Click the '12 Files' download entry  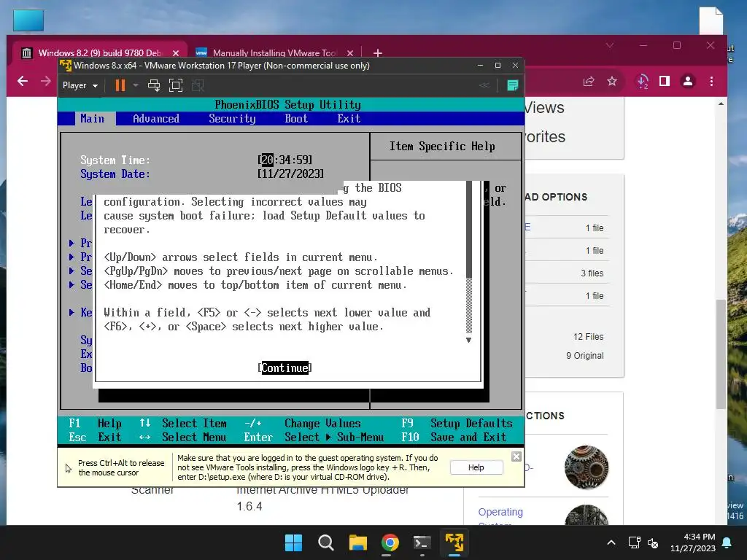[x=589, y=337]
